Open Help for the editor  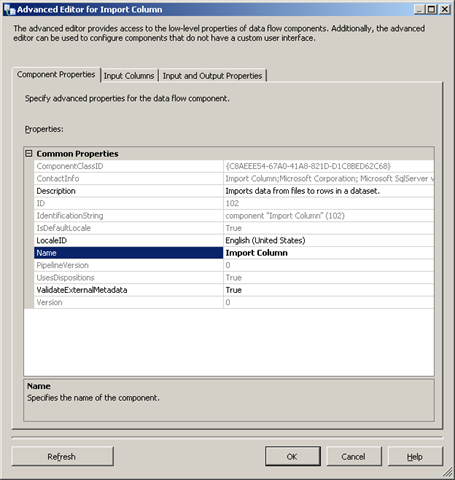click(415, 456)
